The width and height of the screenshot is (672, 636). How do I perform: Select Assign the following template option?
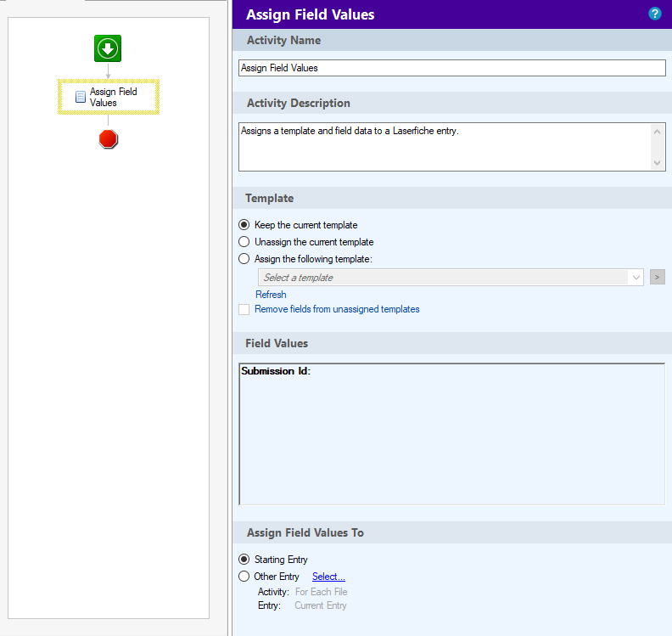(244, 259)
